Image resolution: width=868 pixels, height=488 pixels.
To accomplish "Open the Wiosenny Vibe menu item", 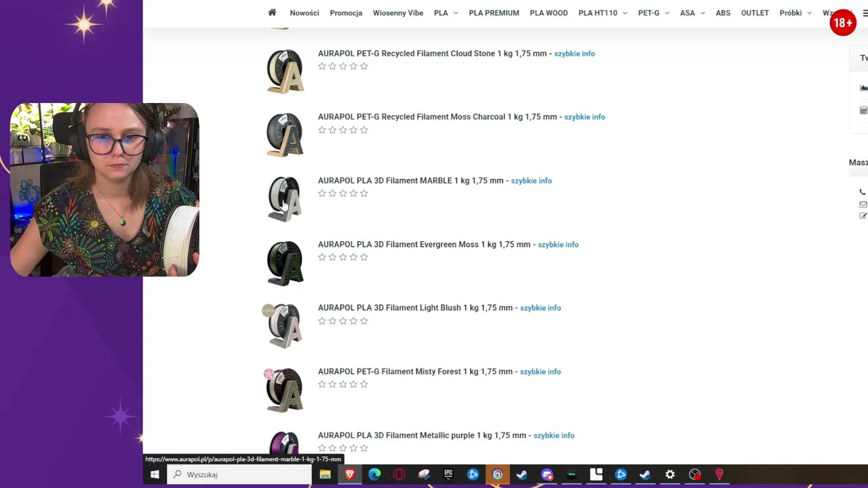I will click(x=398, y=13).
